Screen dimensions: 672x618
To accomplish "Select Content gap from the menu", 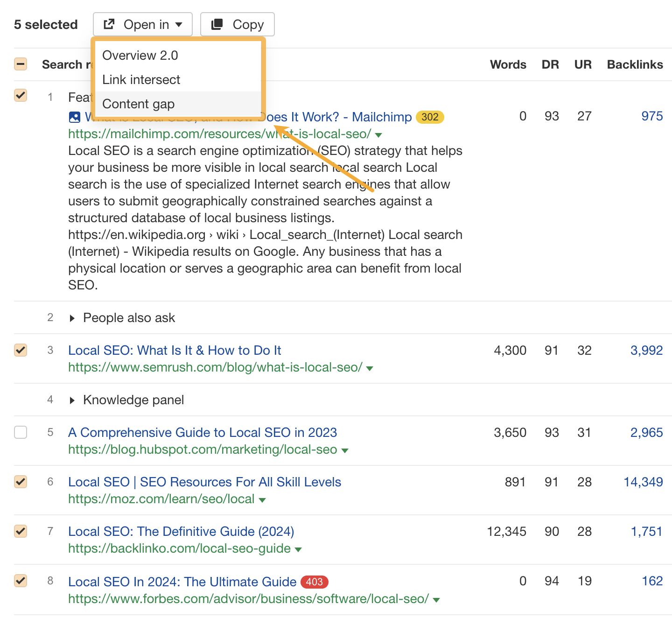I will [138, 104].
